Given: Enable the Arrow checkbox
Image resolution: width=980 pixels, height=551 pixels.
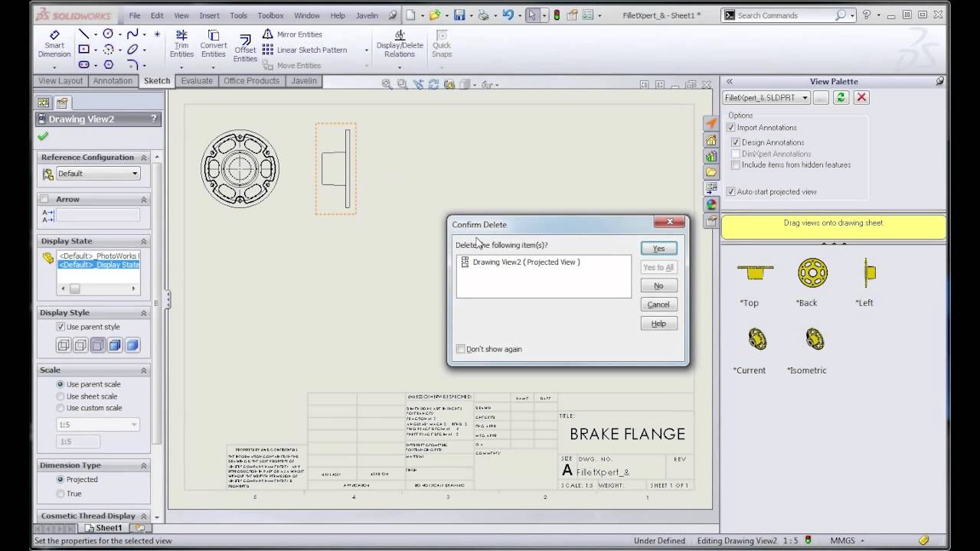Looking at the screenshot, I should 44,199.
